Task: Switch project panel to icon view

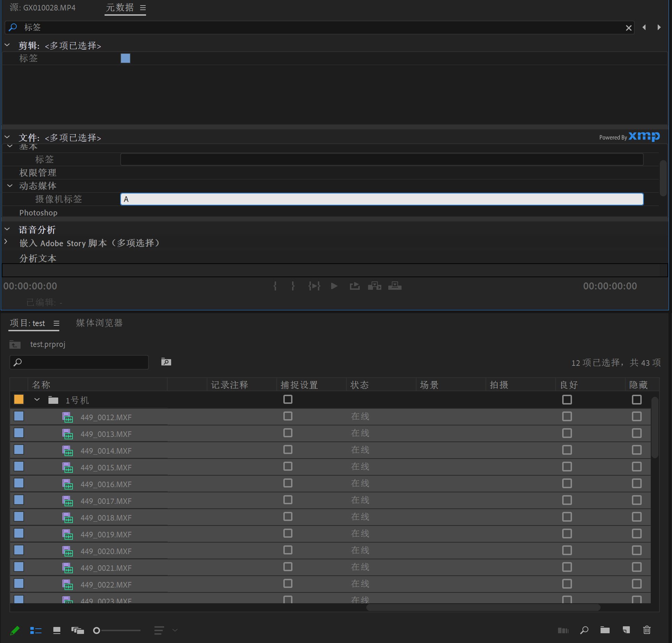Action: point(57,630)
